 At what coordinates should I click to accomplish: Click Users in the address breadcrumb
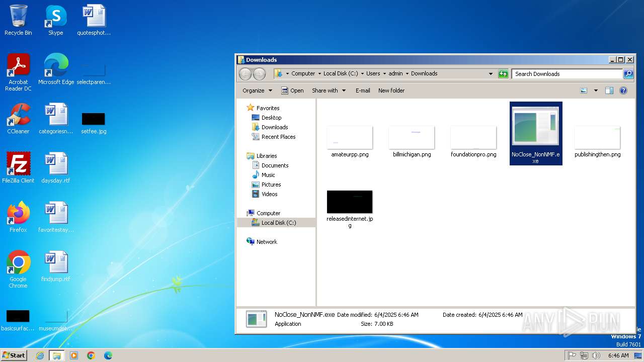373,73
